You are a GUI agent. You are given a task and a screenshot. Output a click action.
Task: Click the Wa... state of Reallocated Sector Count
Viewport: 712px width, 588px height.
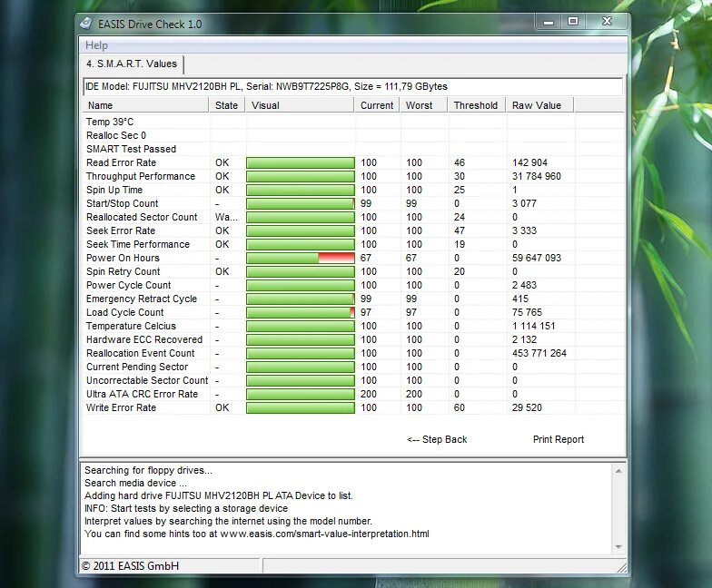pos(226,217)
